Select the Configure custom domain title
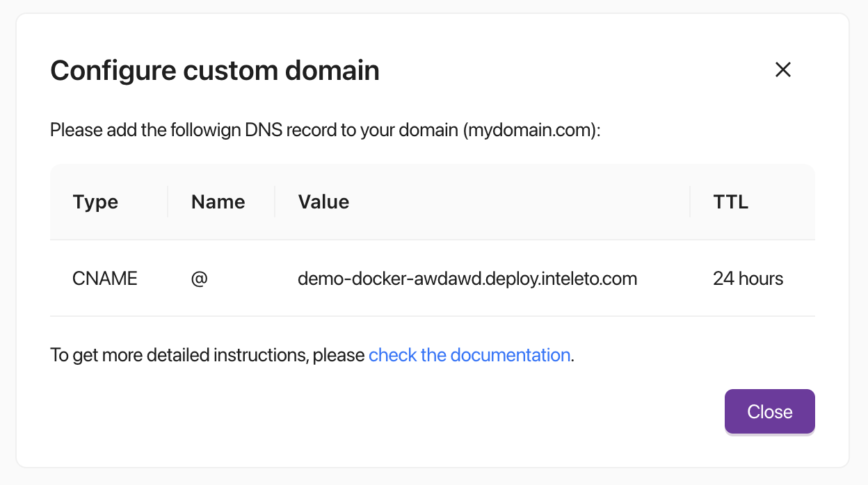 click(214, 69)
